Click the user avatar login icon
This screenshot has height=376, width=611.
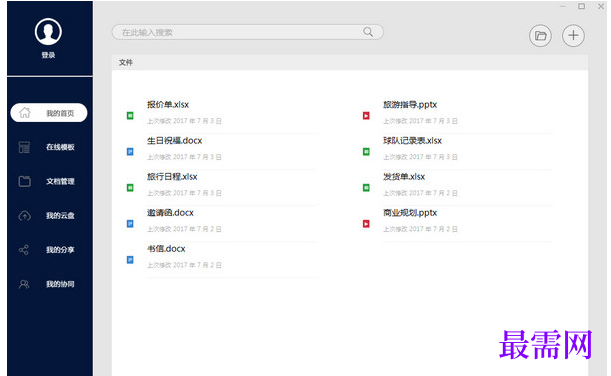click(x=48, y=32)
